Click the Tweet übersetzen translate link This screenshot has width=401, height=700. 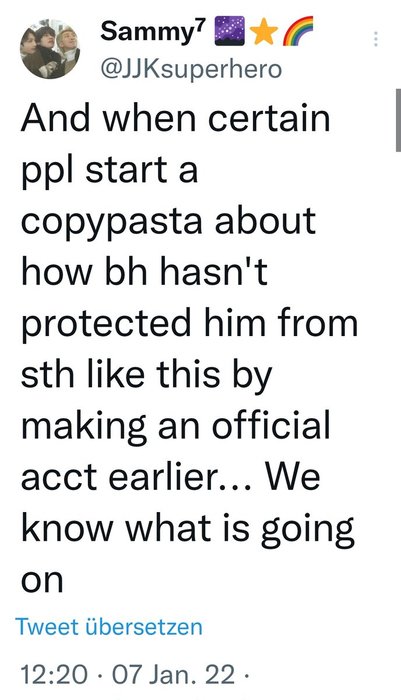(109, 627)
